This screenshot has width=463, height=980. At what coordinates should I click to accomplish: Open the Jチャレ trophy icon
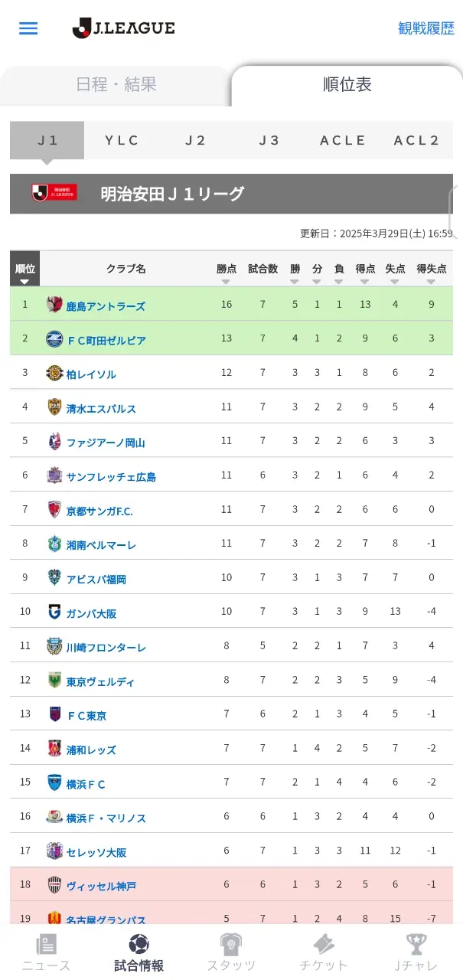point(416,944)
